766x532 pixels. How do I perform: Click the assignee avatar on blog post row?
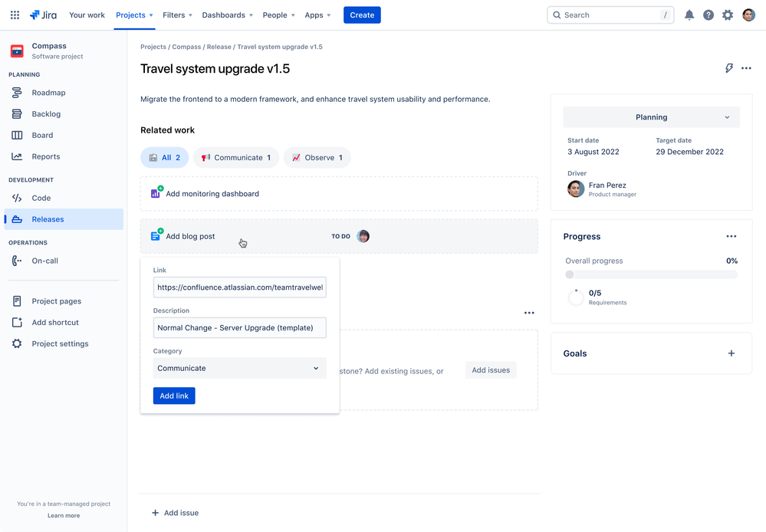point(363,236)
